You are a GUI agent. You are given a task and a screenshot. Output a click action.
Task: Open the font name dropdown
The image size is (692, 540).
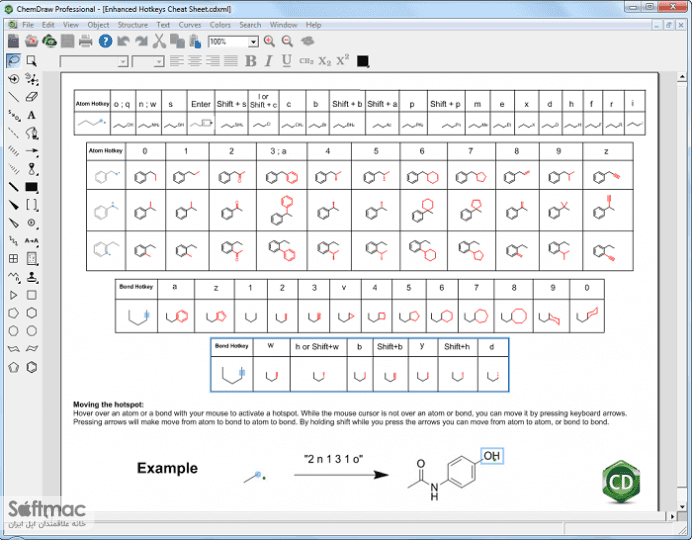point(123,61)
